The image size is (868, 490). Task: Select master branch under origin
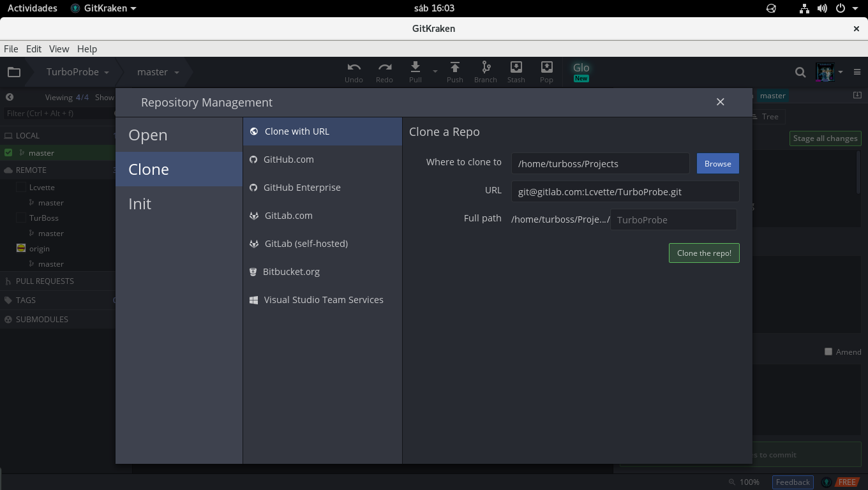[51, 264]
